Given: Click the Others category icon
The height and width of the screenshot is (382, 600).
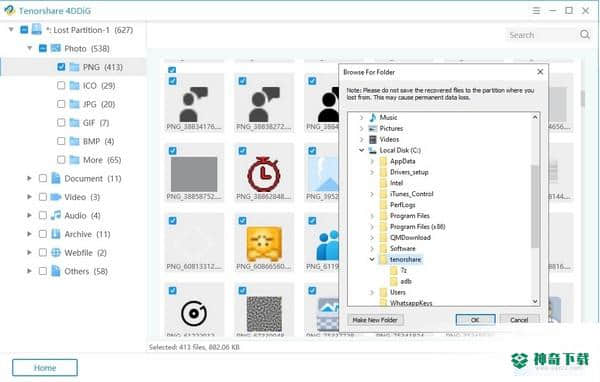Looking at the screenshot, I should click(x=56, y=271).
